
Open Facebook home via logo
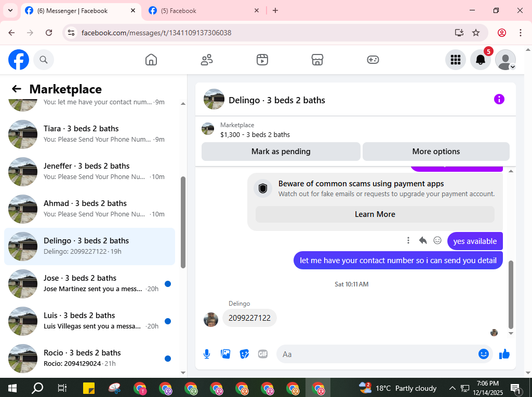pos(19,60)
